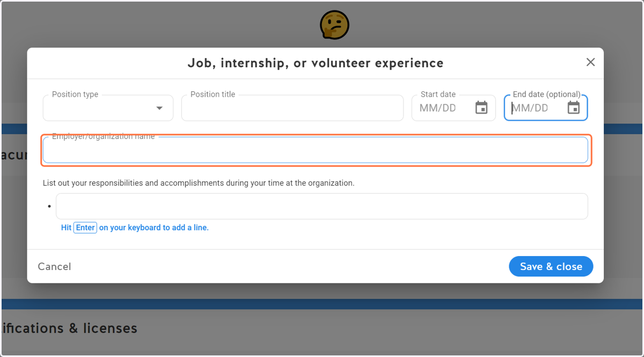Screen dimensions: 644x357
Task: Expand the Position type dropdown arrow
Action: (x=159, y=108)
